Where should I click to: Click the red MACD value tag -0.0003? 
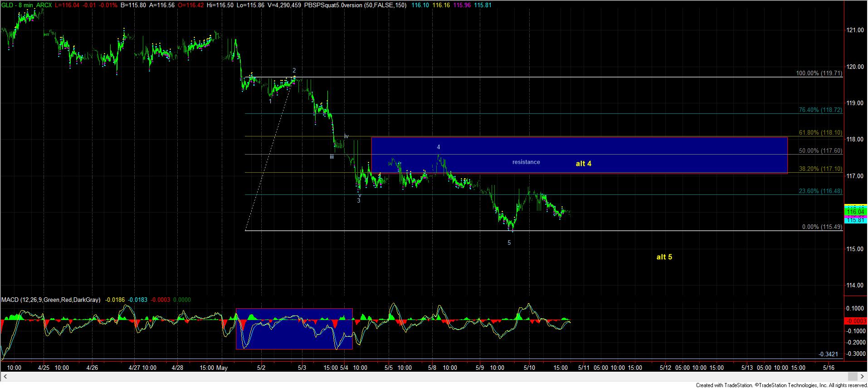[x=855, y=321]
